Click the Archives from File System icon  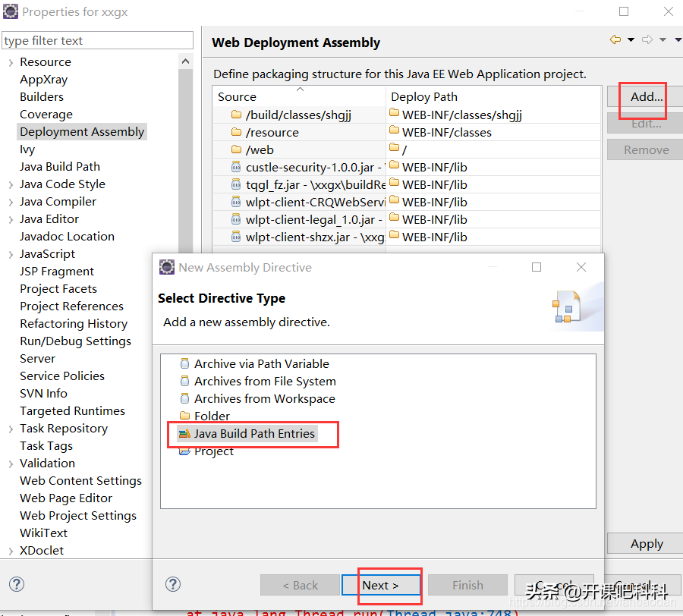point(184,381)
